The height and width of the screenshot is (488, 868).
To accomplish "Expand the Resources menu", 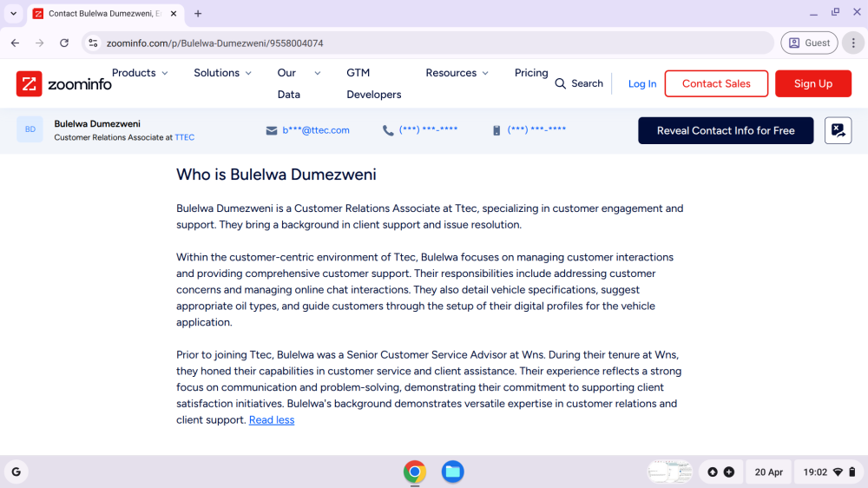I will point(457,73).
